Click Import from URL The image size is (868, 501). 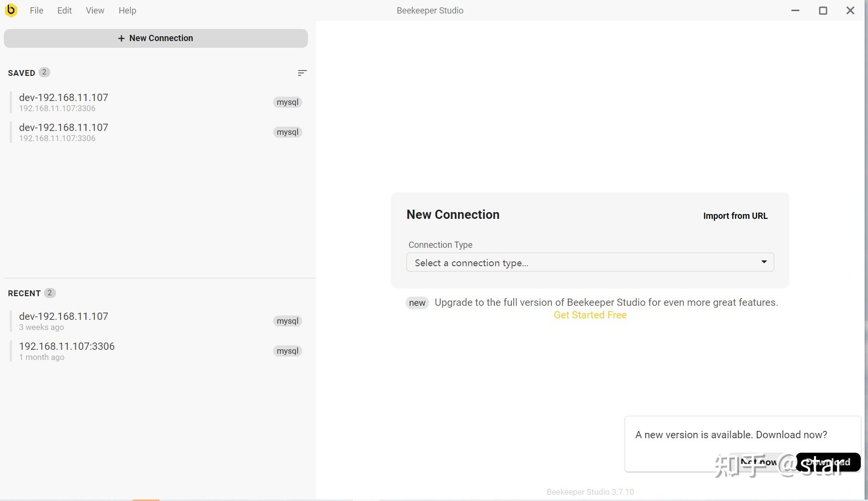(x=735, y=216)
